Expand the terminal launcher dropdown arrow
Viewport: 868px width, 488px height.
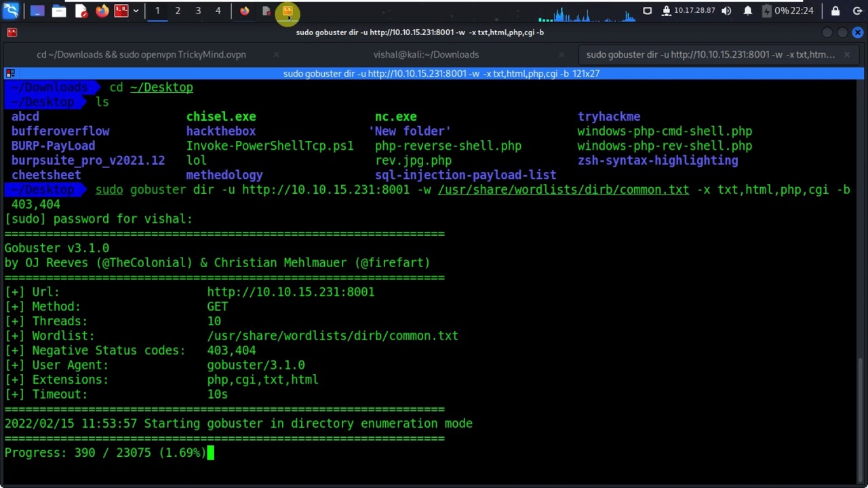pyautogui.click(x=136, y=11)
